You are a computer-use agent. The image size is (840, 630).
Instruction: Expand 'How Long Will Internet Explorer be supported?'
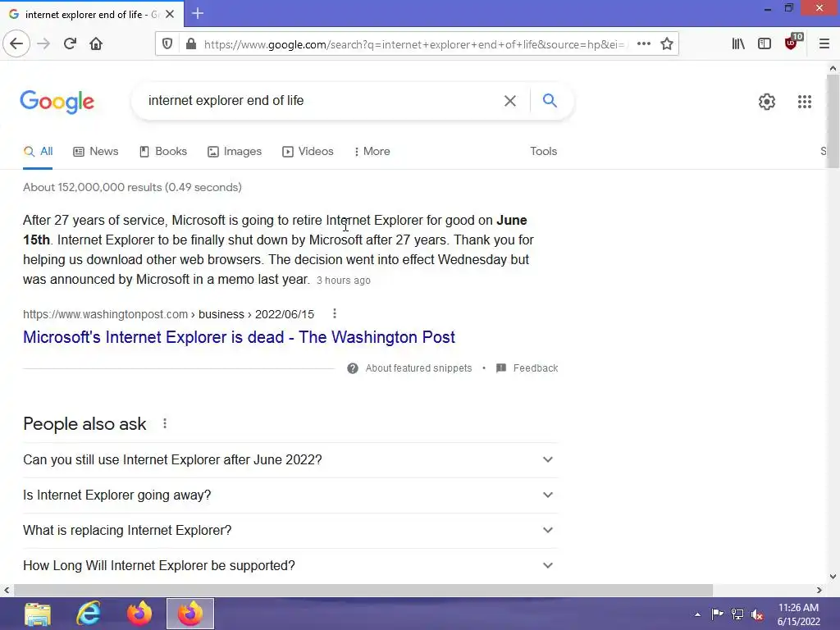[290, 566]
